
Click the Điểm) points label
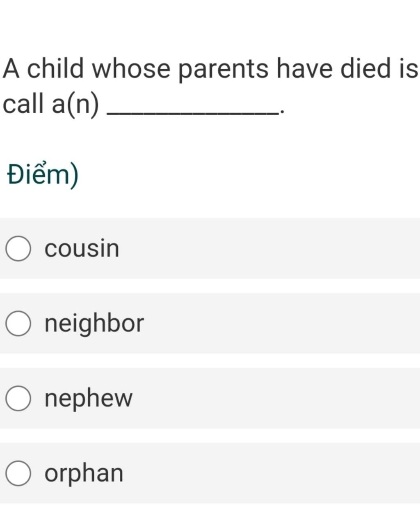point(43,175)
